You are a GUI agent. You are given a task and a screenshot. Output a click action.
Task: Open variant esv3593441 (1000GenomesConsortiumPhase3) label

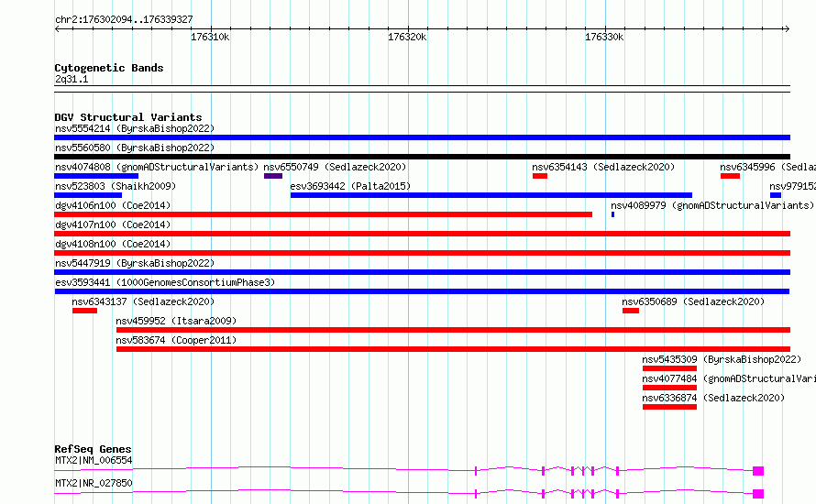tap(165, 282)
